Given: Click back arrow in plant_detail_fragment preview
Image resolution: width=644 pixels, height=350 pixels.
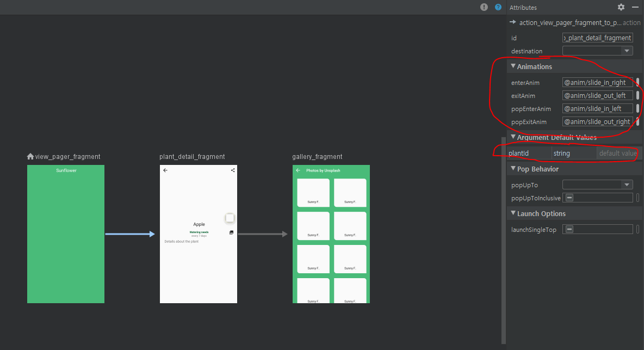Looking at the screenshot, I should pos(165,170).
